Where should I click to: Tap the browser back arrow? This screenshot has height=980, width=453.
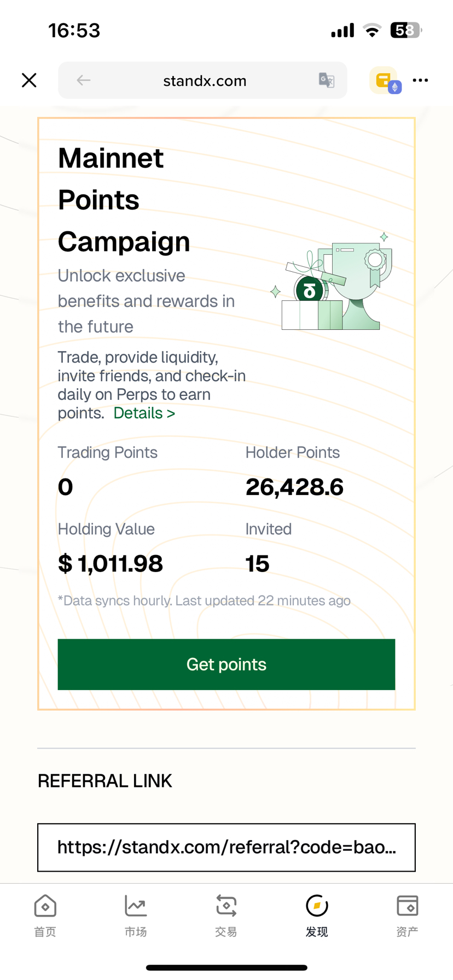83,80
